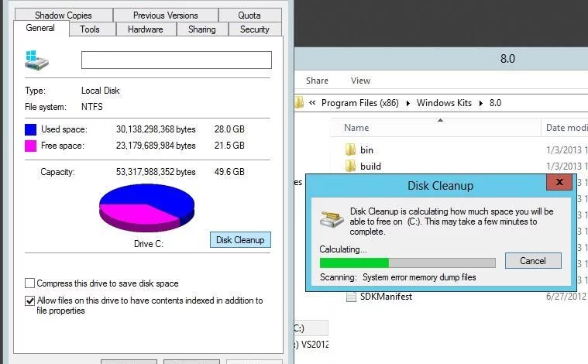Click the drive label text field
The image size is (588, 364).
(177, 60)
